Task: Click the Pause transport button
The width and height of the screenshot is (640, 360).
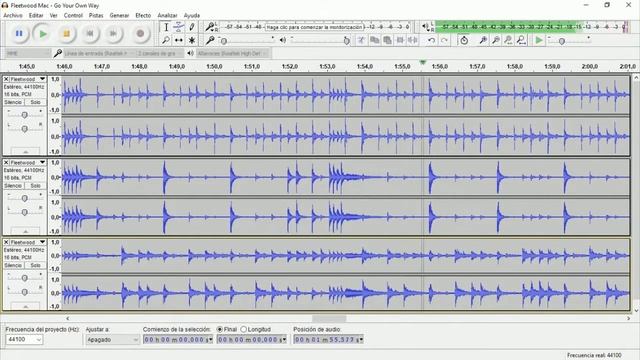Action: point(19,33)
